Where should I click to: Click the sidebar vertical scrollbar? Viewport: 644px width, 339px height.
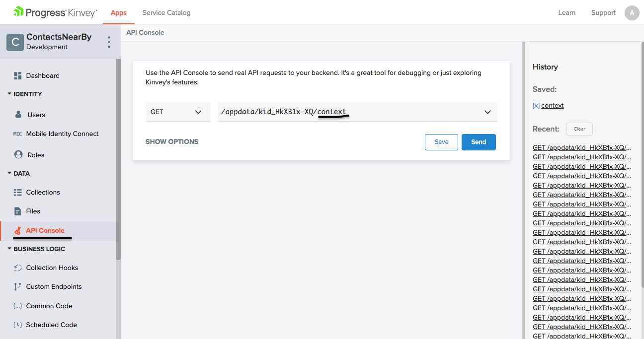point(118,159)
